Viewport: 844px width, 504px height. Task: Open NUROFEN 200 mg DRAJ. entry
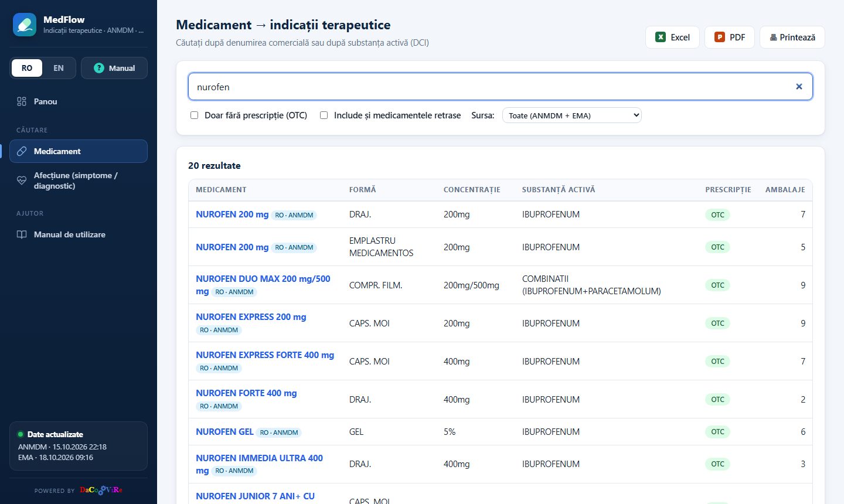(232, 214)
